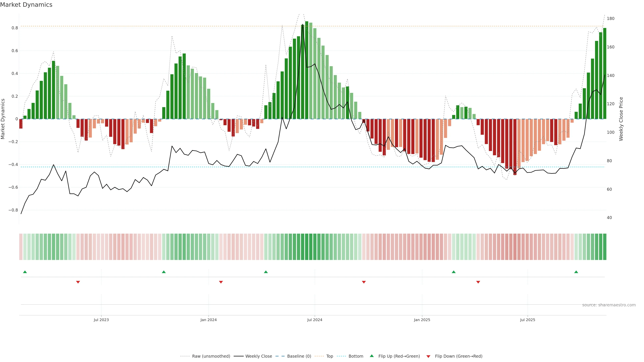
Task: Click the red flip-down triangle between Jul 2024 and Jan 2025
Action: [364, 282]
